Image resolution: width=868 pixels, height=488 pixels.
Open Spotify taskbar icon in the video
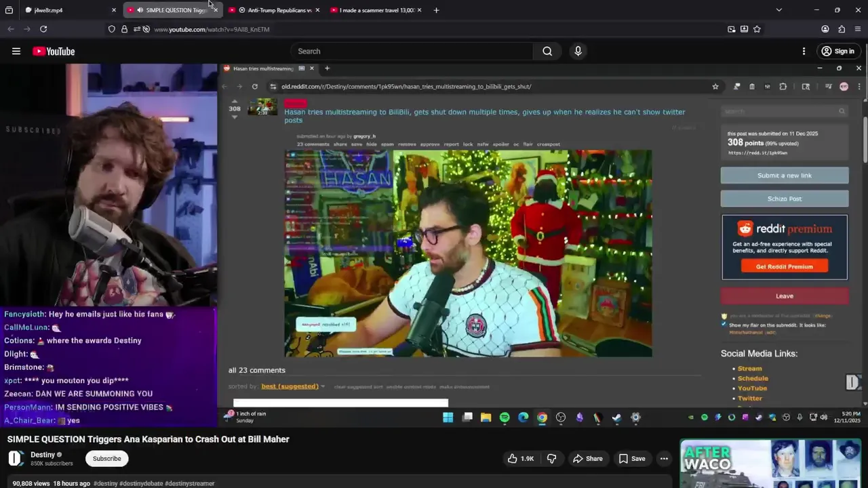coord(505,418)
